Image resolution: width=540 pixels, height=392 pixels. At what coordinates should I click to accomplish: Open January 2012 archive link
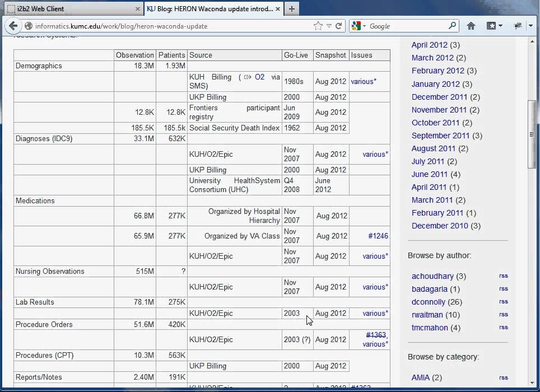pyautogui.click(x=436, y=84)
